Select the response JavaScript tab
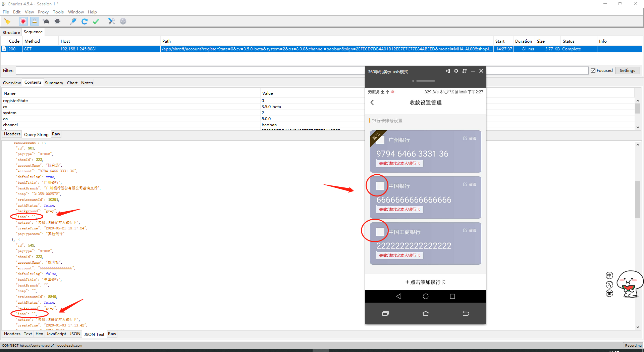The height and width of the screenshot is (352, 644). [56, 334]
